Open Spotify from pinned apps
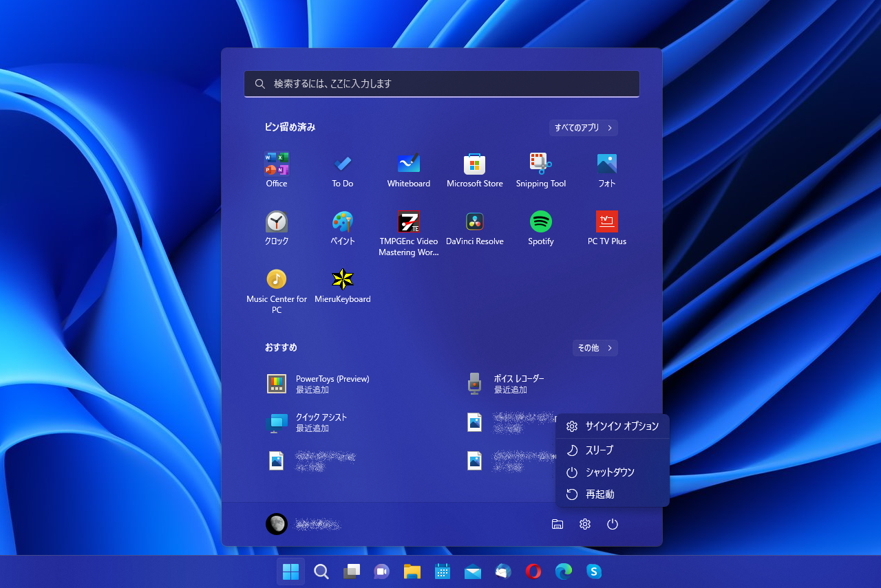881x588 pixels. pos(541,228)
